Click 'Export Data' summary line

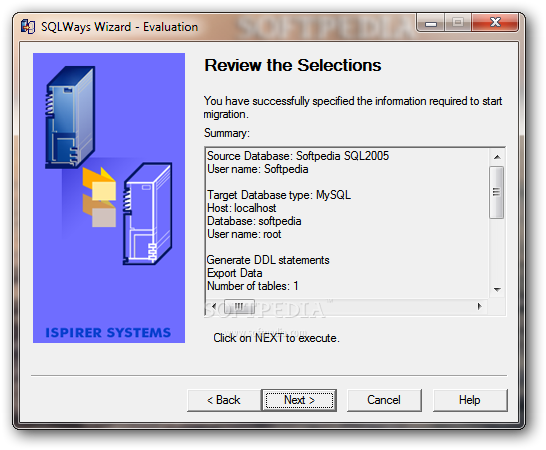click(x=234, y=273)
